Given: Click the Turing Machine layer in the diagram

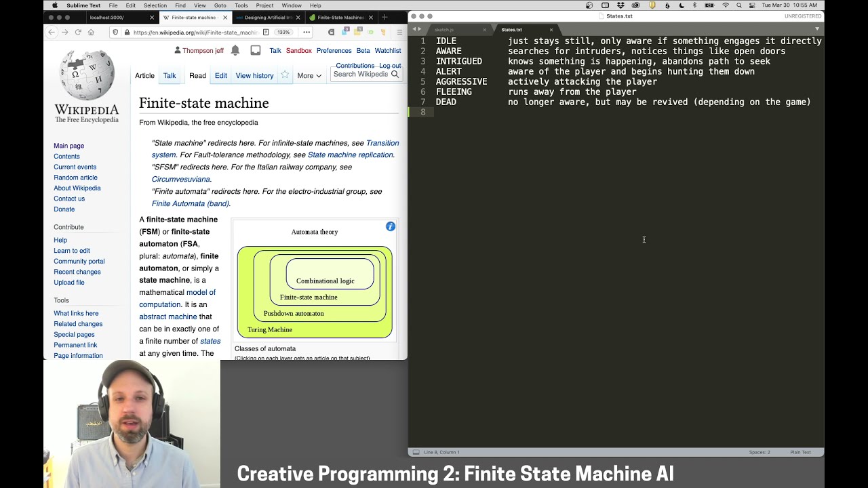Looking at the screenshot, I should [270, 330].
